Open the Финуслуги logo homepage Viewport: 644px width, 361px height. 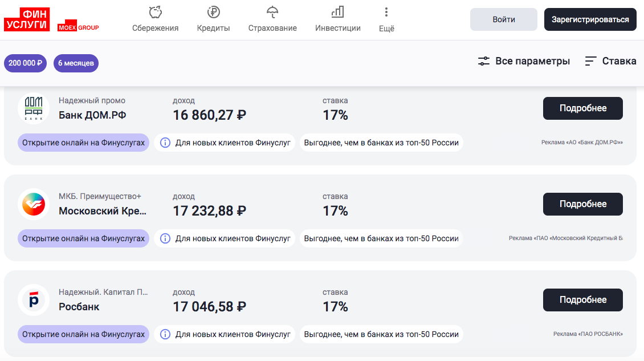(27, 19)
